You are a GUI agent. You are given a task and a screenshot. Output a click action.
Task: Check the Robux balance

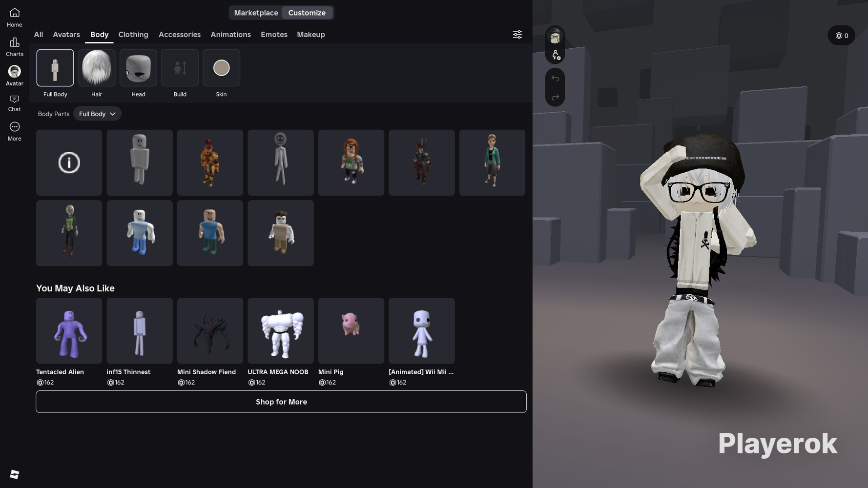pos(841,36)
